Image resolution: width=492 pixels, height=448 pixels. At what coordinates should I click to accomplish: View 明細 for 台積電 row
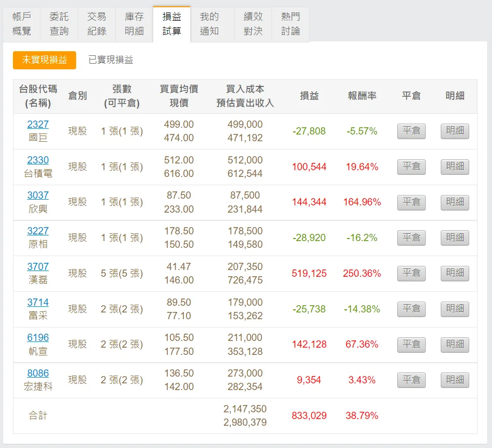(x=455, y=167)
